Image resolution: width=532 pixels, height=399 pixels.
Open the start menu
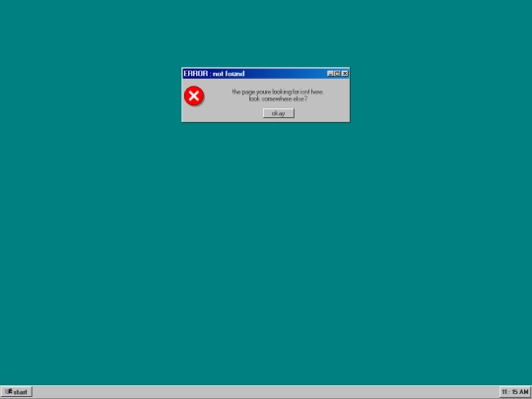tap(17, 392)
